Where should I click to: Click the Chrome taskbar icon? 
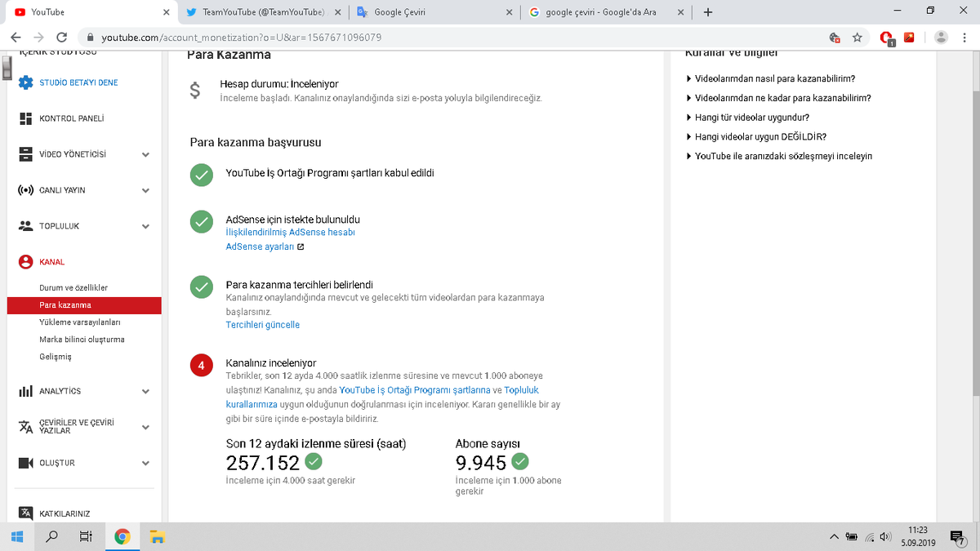[122, 536]
